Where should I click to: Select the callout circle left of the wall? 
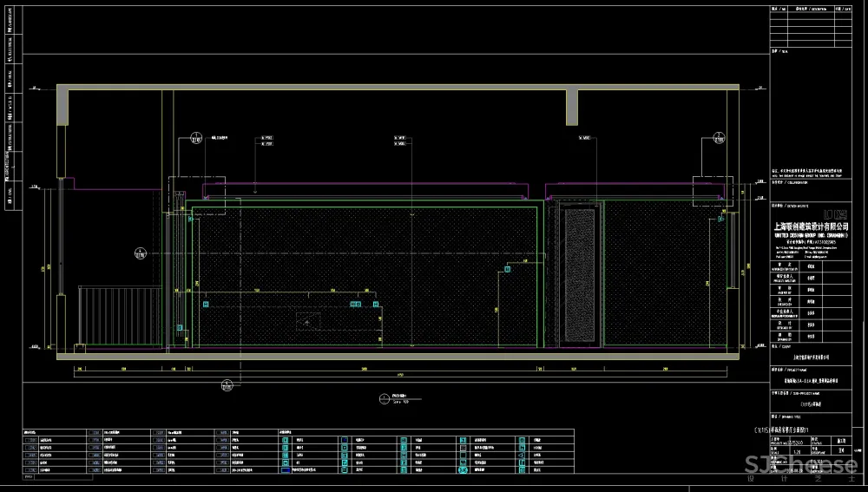(141, 253)
